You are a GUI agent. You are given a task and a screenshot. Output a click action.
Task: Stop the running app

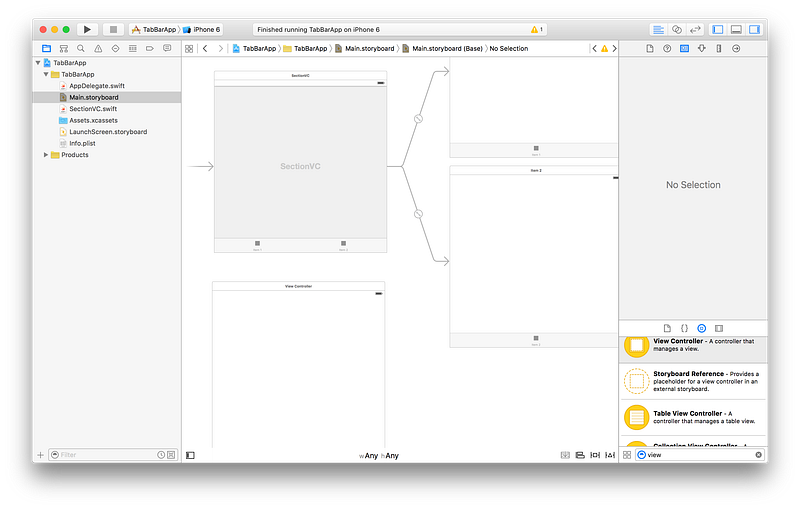(113, 30)
